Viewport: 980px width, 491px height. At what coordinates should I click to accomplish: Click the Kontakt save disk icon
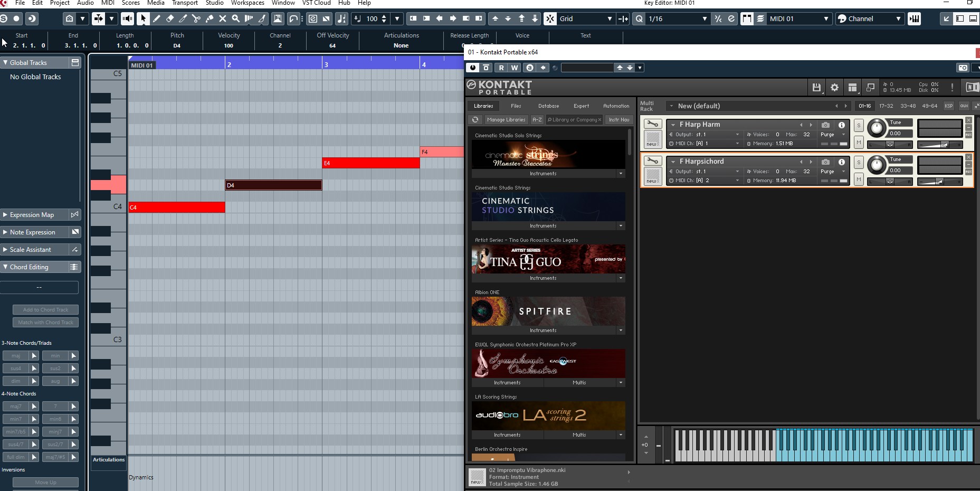816,88
